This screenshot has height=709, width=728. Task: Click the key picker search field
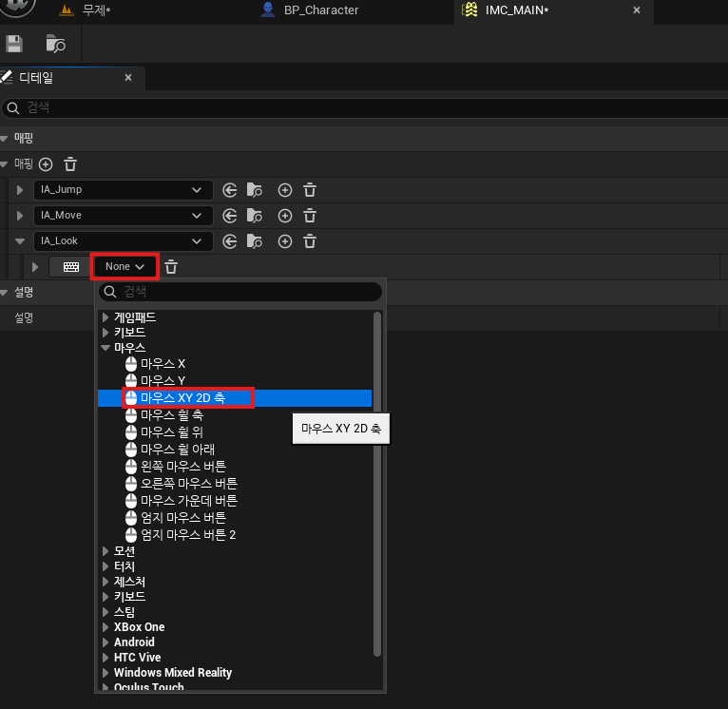click(240, 292)
